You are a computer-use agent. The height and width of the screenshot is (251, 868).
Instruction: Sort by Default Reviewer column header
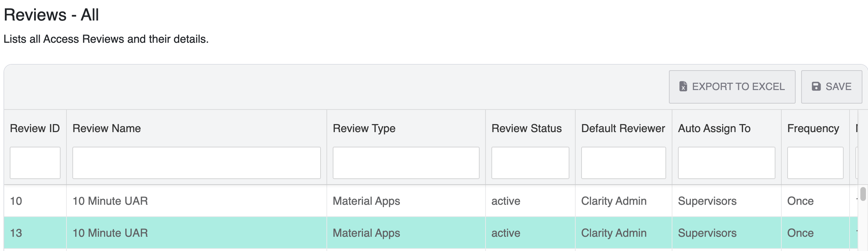(x=623, y=128)
